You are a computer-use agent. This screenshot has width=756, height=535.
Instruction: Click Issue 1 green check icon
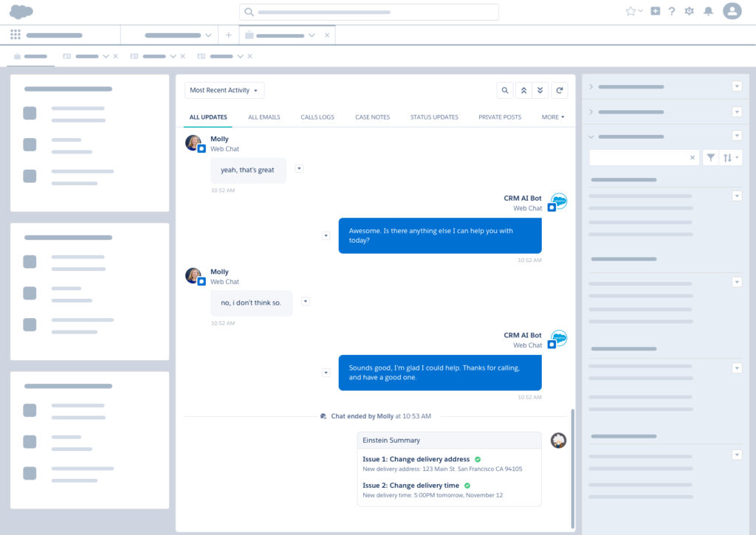point(478,459)
